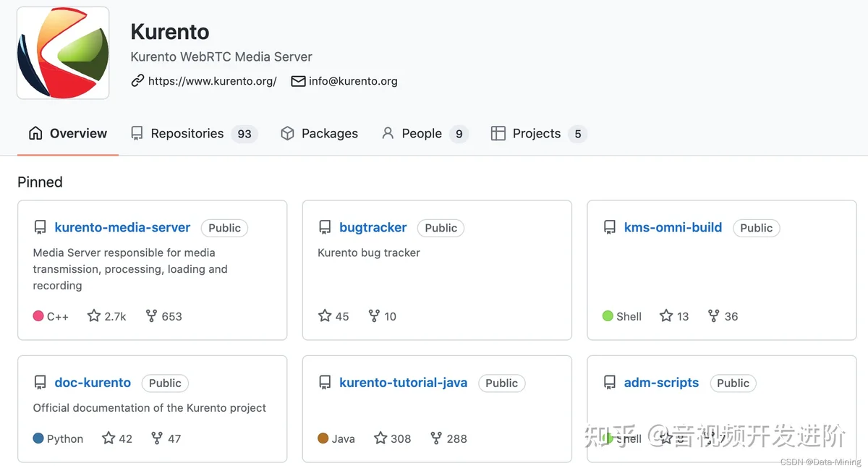Click the pink C++ language color dot

point(38,316)
